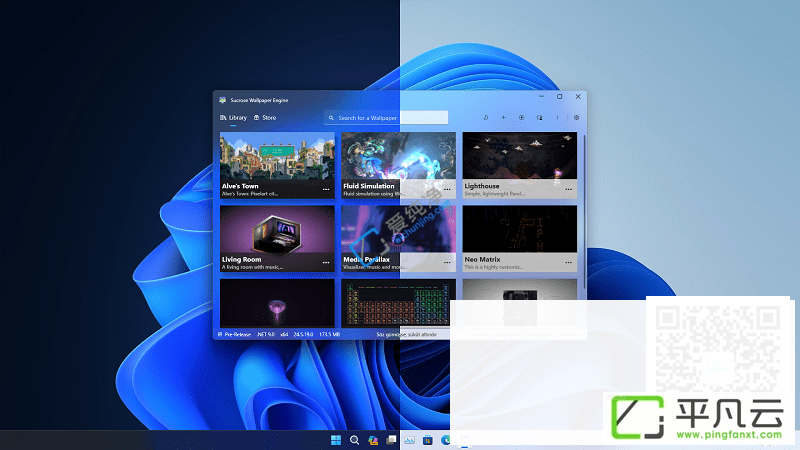Click the theme (moon) toolbar icon

[486, 118]
